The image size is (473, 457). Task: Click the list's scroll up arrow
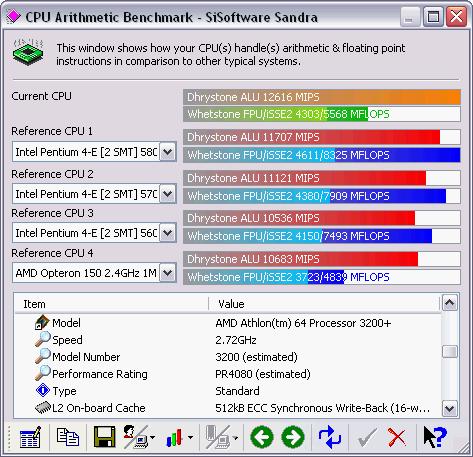pyautogui.click(x=450, y=303)
